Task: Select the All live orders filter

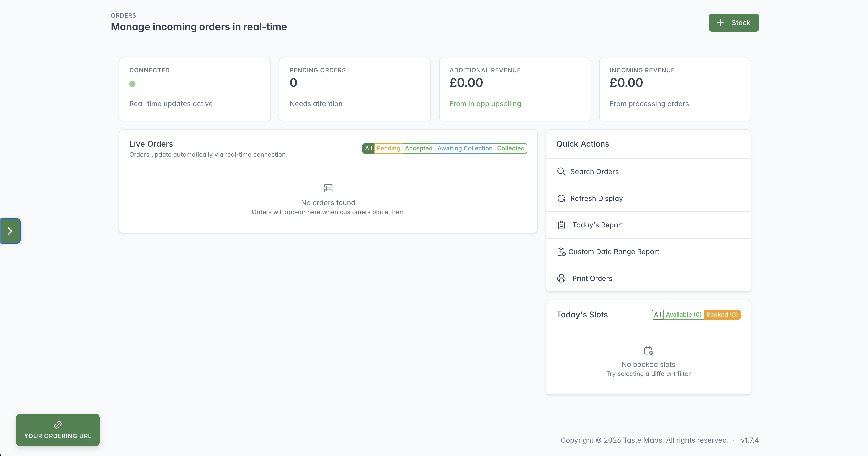Action: 368,148
